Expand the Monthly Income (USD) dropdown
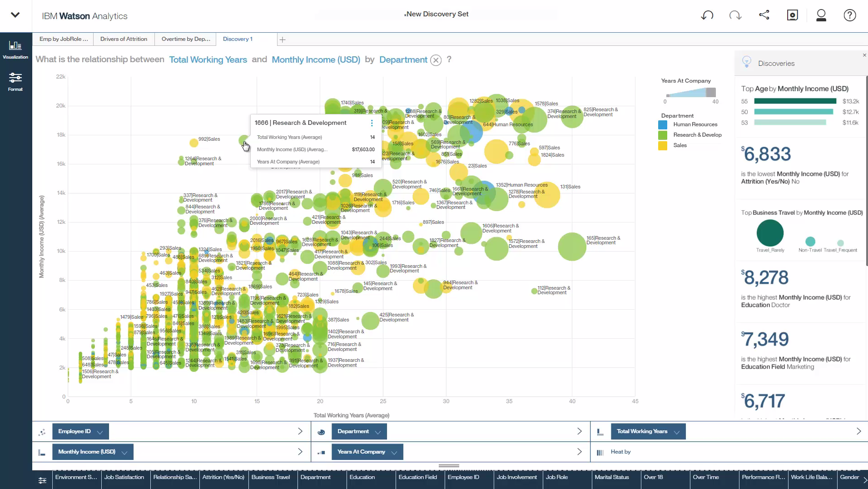Viewport: 868px width, 489px height. (124, 452)
